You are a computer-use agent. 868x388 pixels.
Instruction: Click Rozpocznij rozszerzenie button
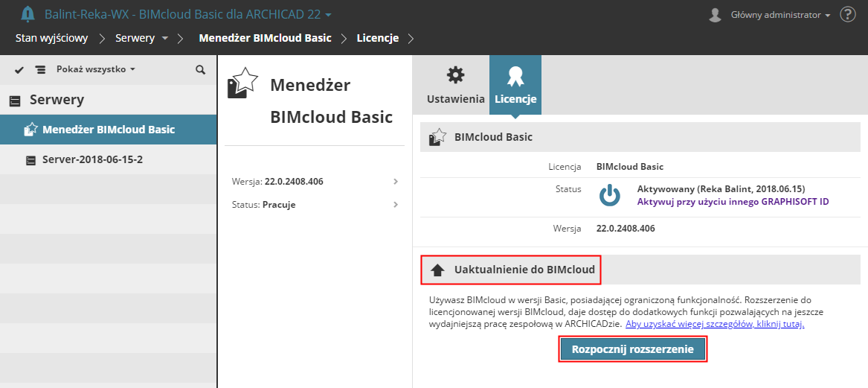633,350
